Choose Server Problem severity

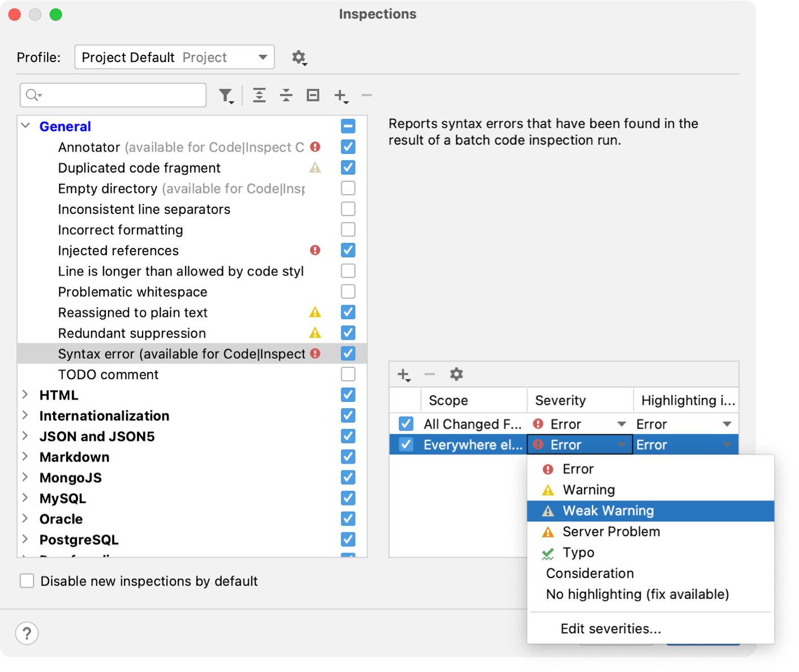tap(650, 532)
